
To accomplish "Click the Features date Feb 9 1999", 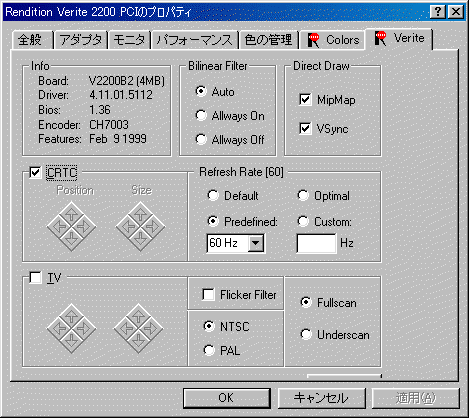I will tap(118, 139).
